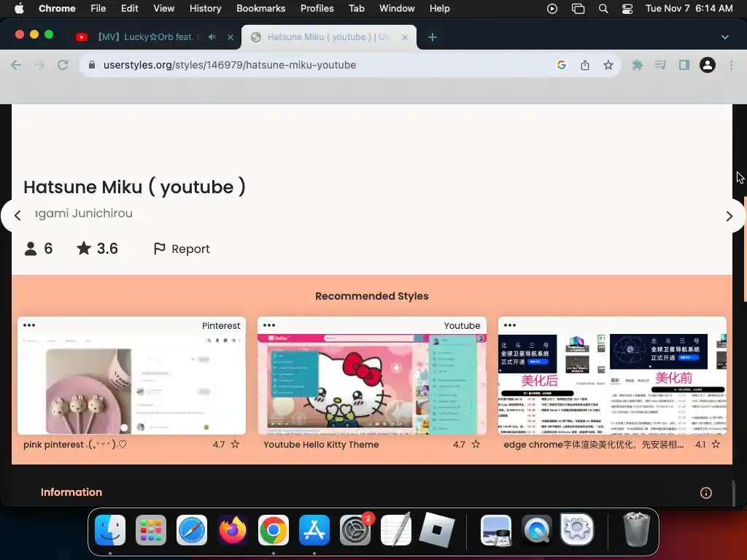This screenshot has width=747, height=560.
Task: Click the next slide right chevron
Action: point(729,216)
